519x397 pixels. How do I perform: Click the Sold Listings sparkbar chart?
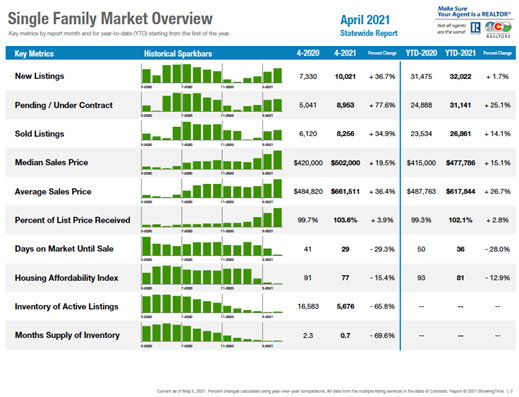[212, 133]
